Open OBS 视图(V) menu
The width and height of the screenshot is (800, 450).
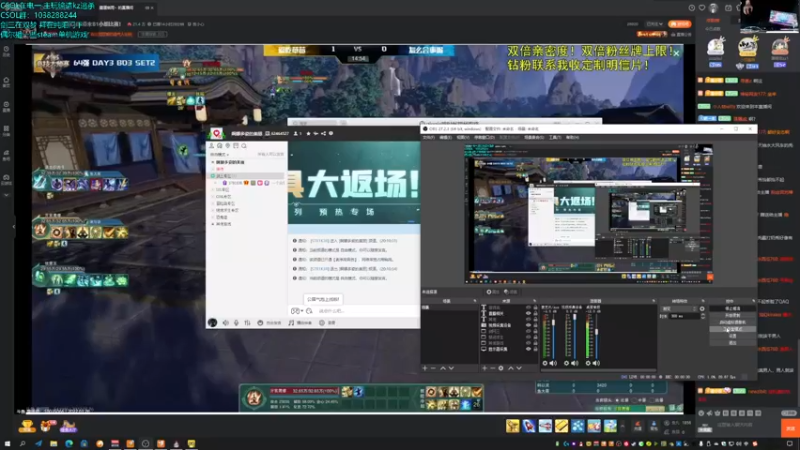point(462,137)
